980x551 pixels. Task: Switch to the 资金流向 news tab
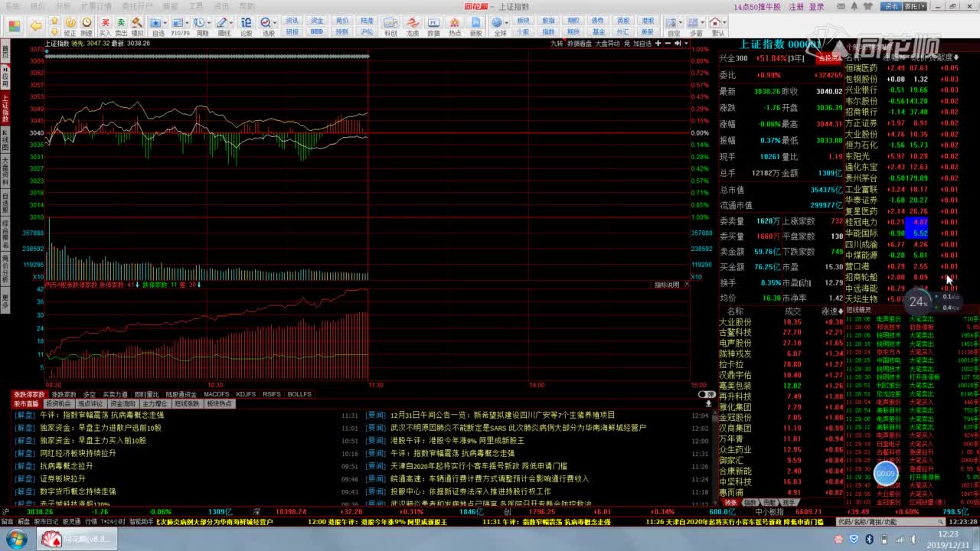122,403
